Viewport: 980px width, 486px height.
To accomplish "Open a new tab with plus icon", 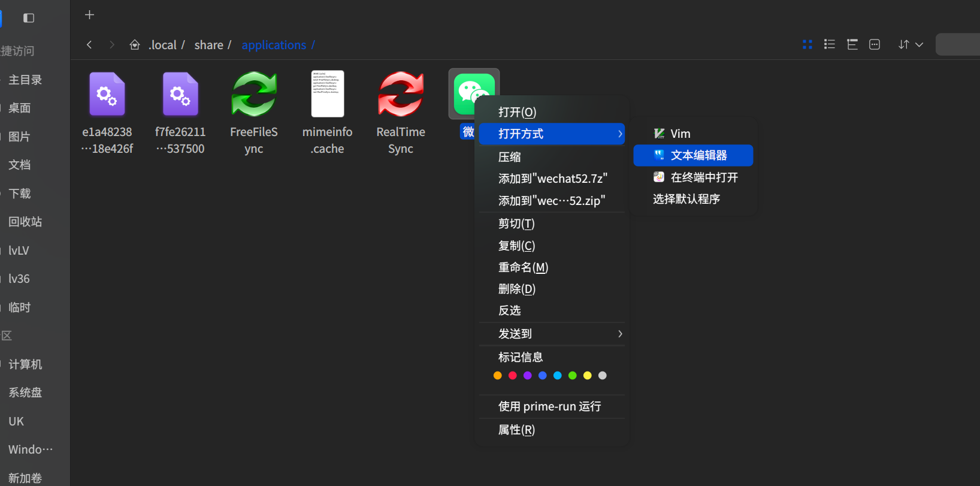I will pos(89,15).
